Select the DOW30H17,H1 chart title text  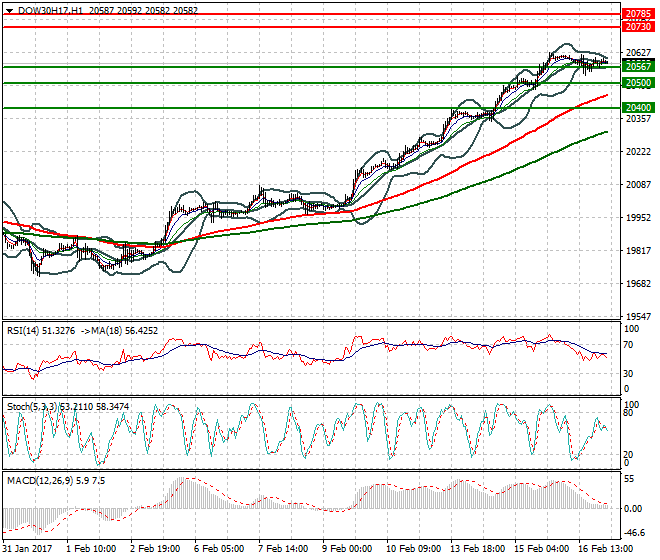[51, 11]
